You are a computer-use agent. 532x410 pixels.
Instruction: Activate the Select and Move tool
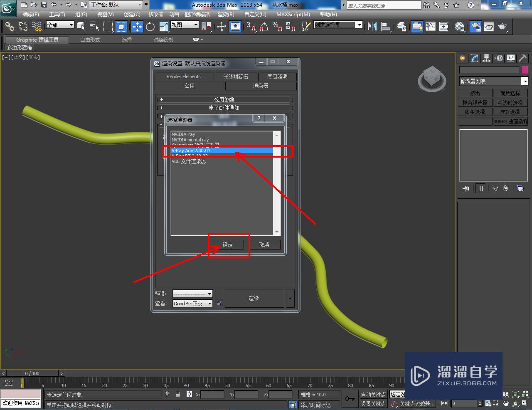coord(137,27)
